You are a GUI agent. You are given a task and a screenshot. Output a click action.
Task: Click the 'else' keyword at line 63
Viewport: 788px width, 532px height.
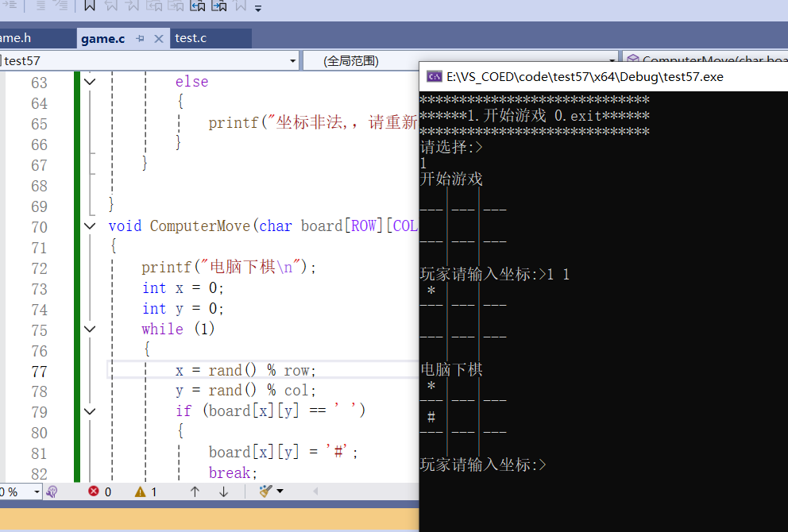point(191,81)
